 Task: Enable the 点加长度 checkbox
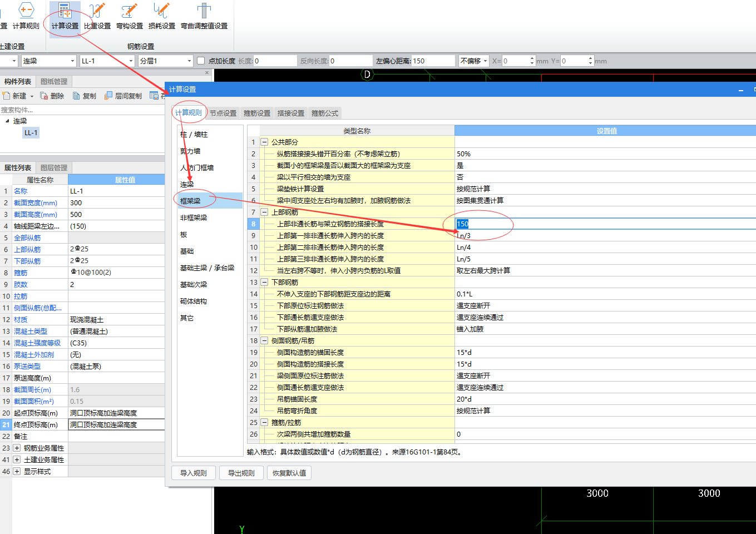201,61
